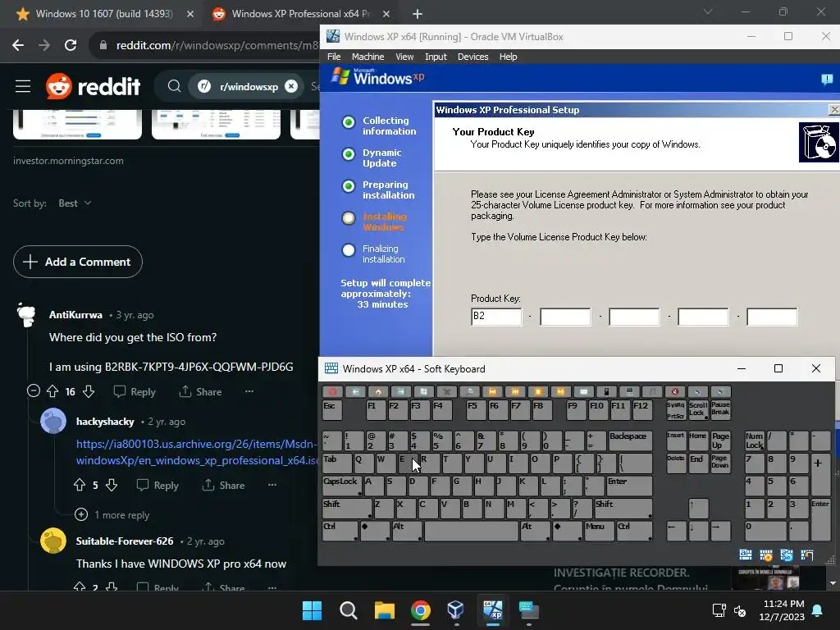
Task: Toggle the left Alt key on Soft Keyboard
Action: (407, 531)
